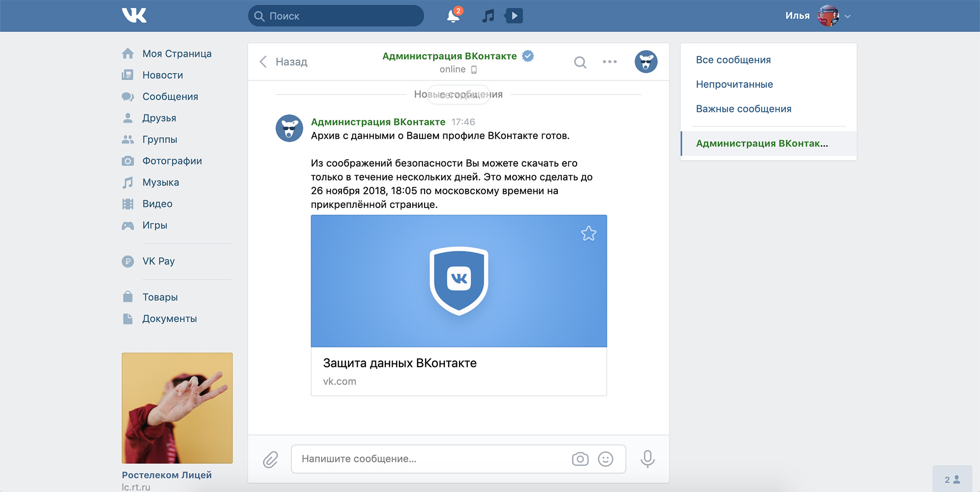This screenshot has height=492, width=980.
Task: Open the emoji smiley picker
Action: coord(605,459)
